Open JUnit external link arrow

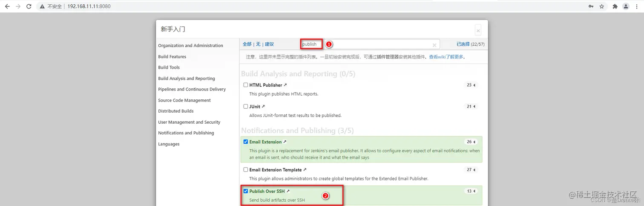click(x=263, y=106)
